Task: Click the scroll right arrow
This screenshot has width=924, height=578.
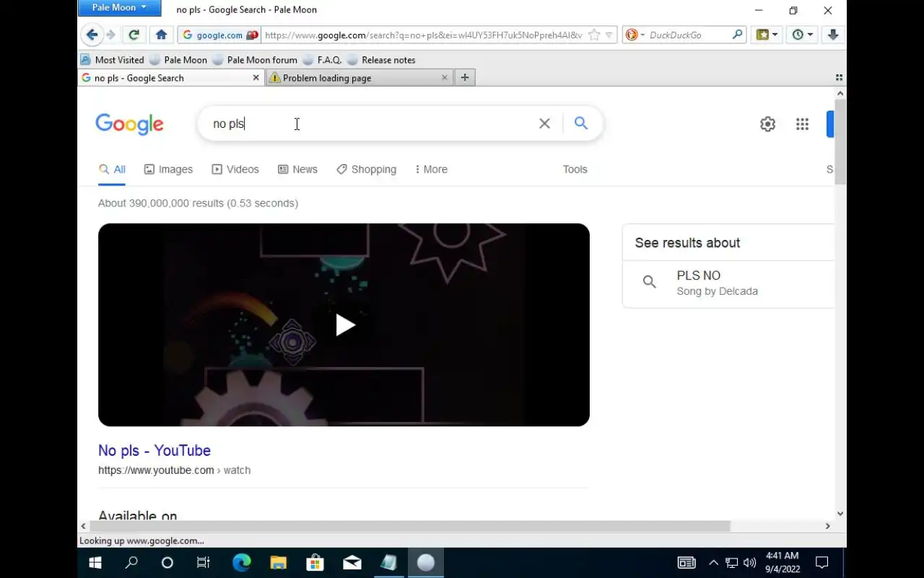Action: (x=827, y=526)
